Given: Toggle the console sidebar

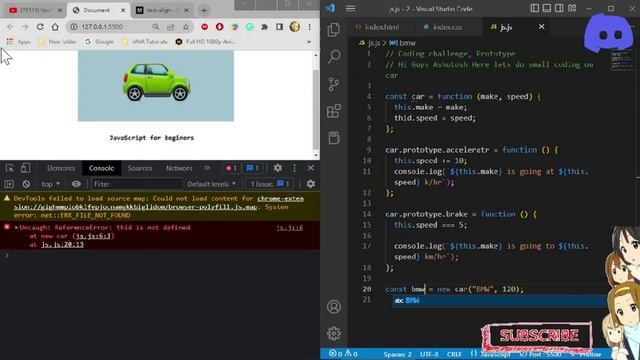Looking at the screenshot, I should [9, 184].
